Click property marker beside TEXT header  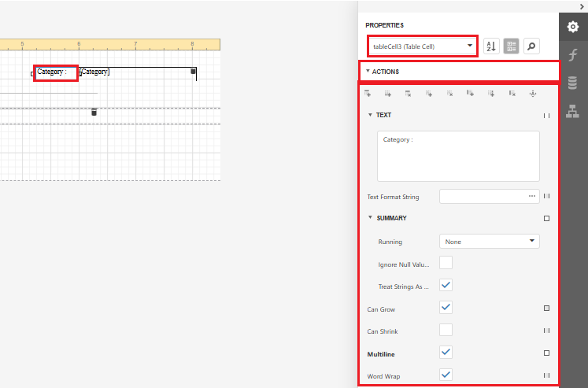pos(547,116)
